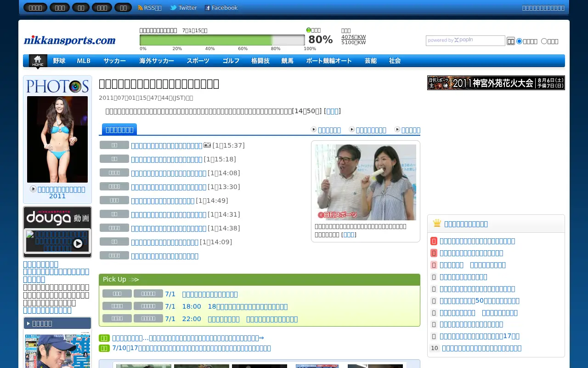
Task: Open the スポーツ menu
Action: click(x=198, y=61)
